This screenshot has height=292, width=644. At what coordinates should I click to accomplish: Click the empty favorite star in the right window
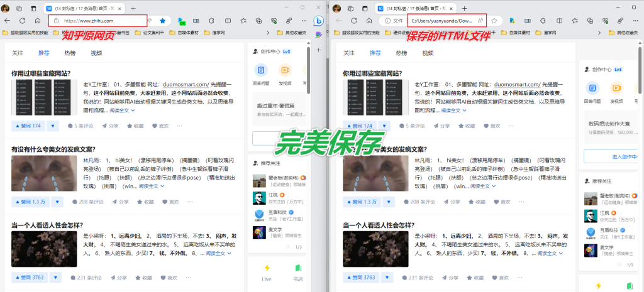pyautogui.click(x=494, y=21)
